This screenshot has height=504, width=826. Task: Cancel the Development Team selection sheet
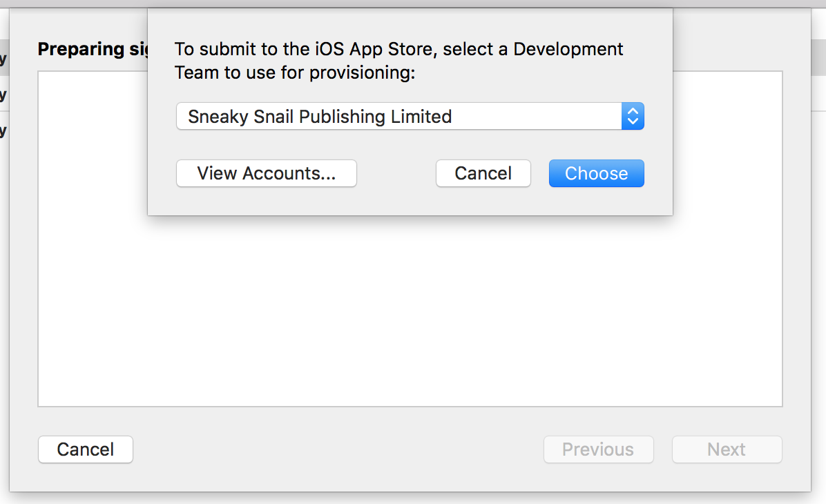483,173
